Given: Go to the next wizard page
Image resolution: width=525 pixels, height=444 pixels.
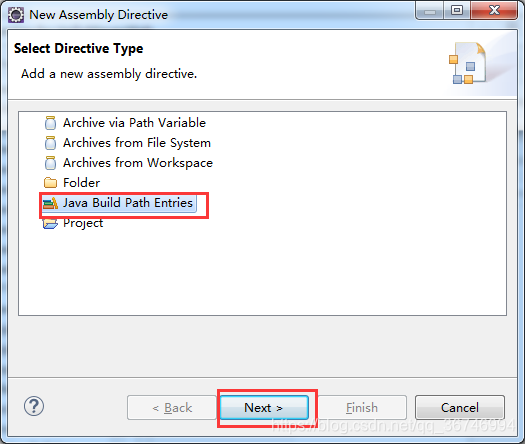Looking at the screenshot, I should pos(264,408).
